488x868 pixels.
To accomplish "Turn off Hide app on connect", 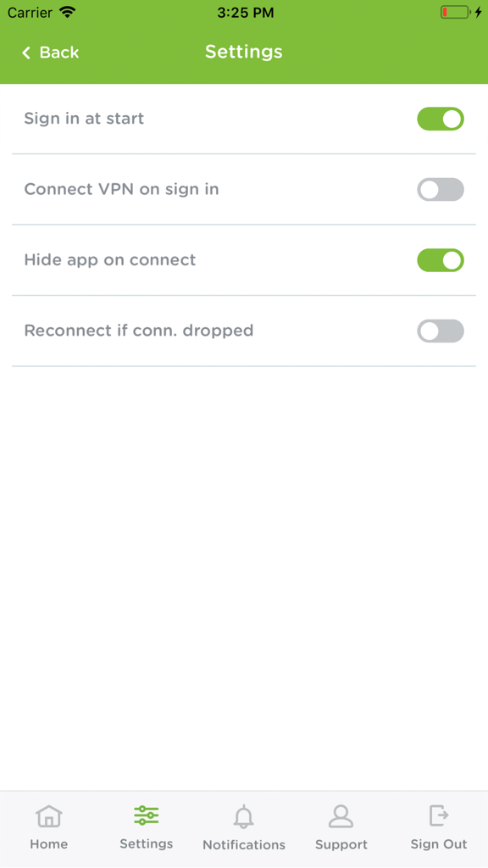I will tap(441, 260).
